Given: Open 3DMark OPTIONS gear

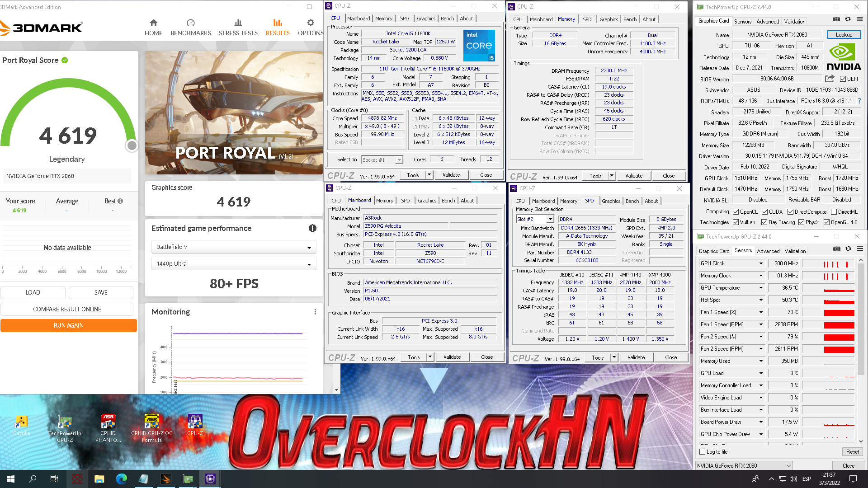Looking at the screenshot, I should [x=310, y=28].
